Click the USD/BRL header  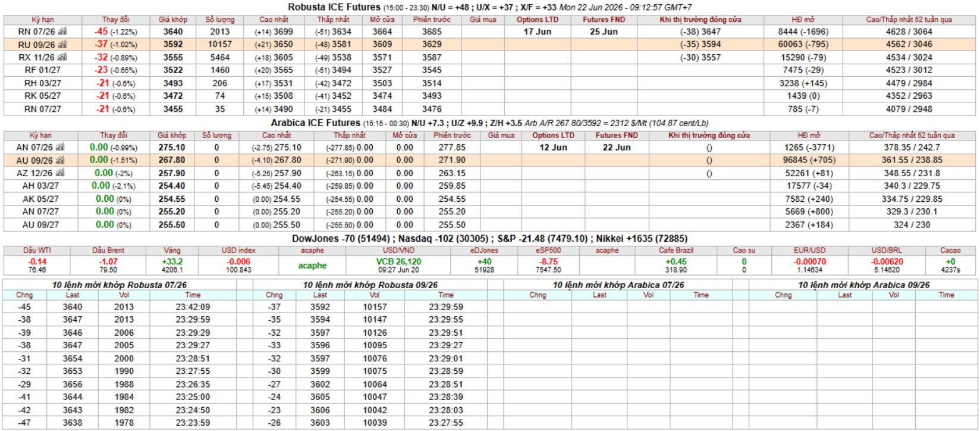[x=887, y=251]
